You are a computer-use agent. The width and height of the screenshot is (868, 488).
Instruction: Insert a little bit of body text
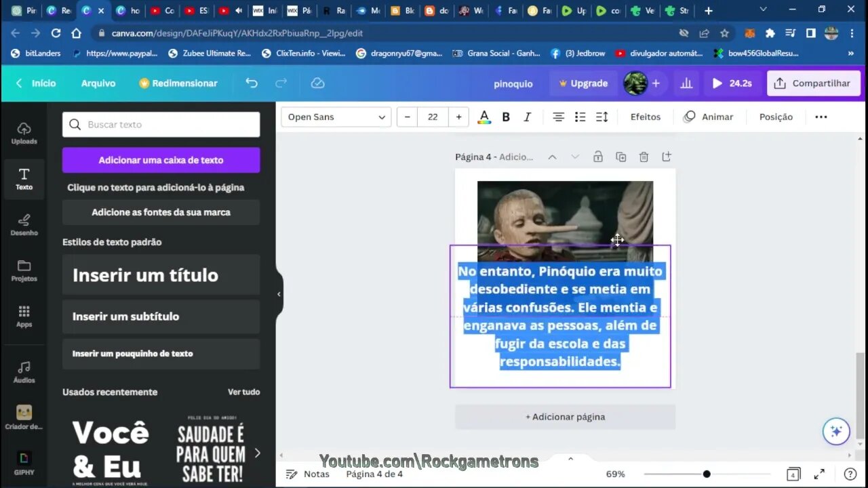(x=161, y=354)
